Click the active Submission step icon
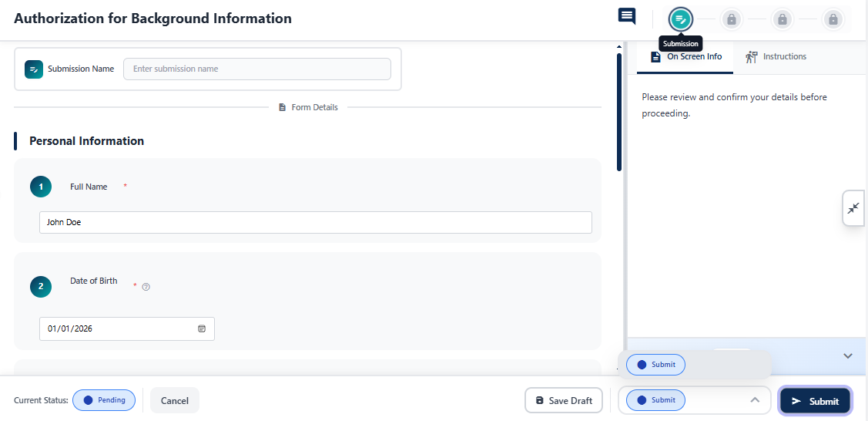 point(680,19)
